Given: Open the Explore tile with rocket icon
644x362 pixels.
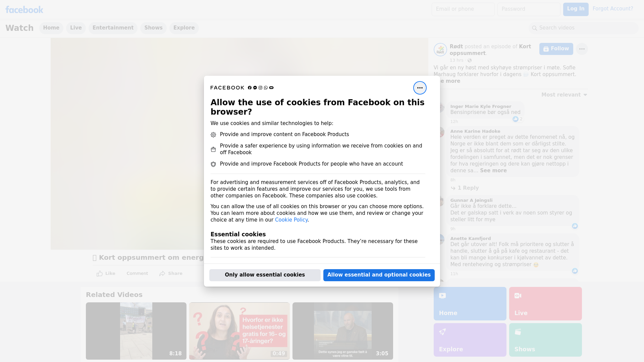Looking at the screenshot, I should (470, 340).
